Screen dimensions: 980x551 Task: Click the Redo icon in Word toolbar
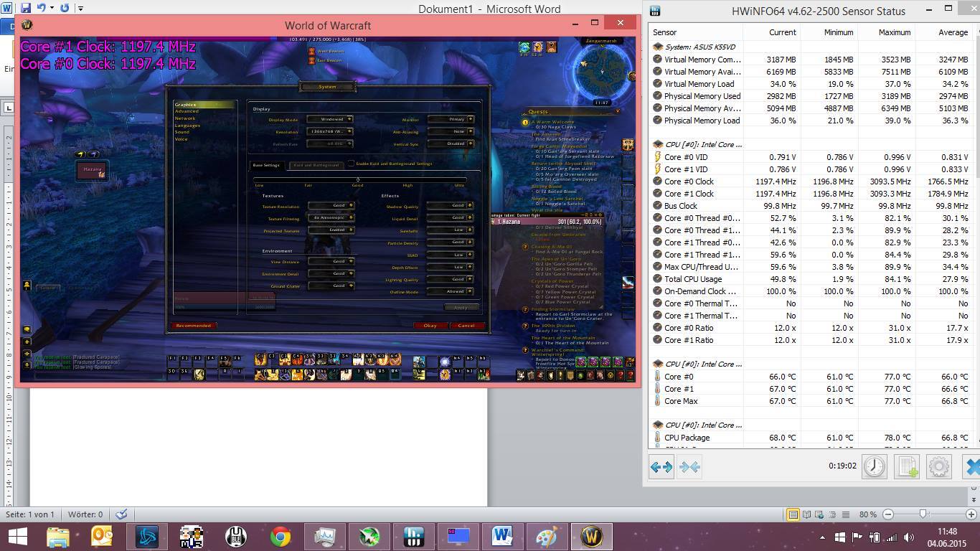pyautogui.click(x=65, y=8)
